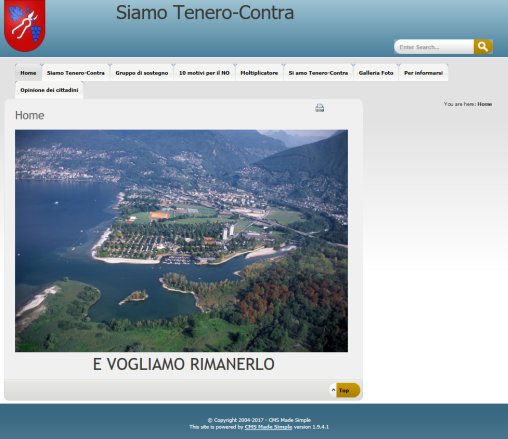Open the 10 motivi per il NO tab
Screen dimensions: 508x439
coord(204,73)
